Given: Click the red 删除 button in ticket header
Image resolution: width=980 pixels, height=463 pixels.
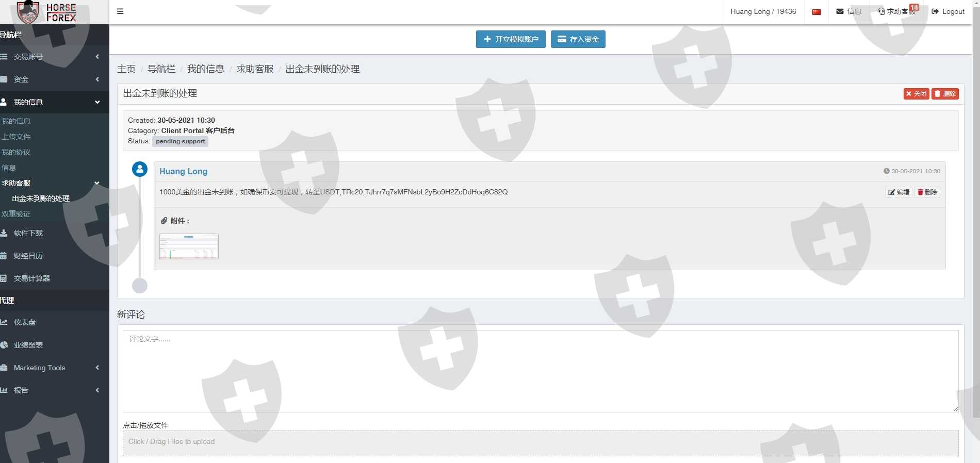Looking at the screenshot, I should [x=945, y=93].
